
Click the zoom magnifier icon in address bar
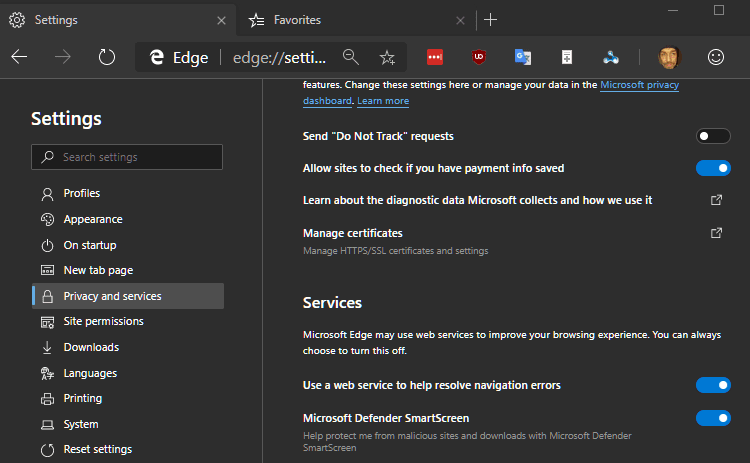tap(351, 57)
